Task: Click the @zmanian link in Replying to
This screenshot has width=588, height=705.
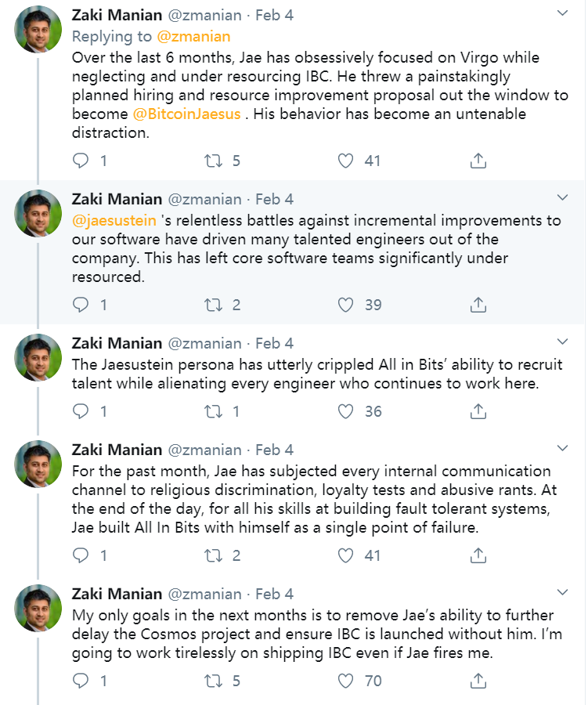Action: [193, 36]
